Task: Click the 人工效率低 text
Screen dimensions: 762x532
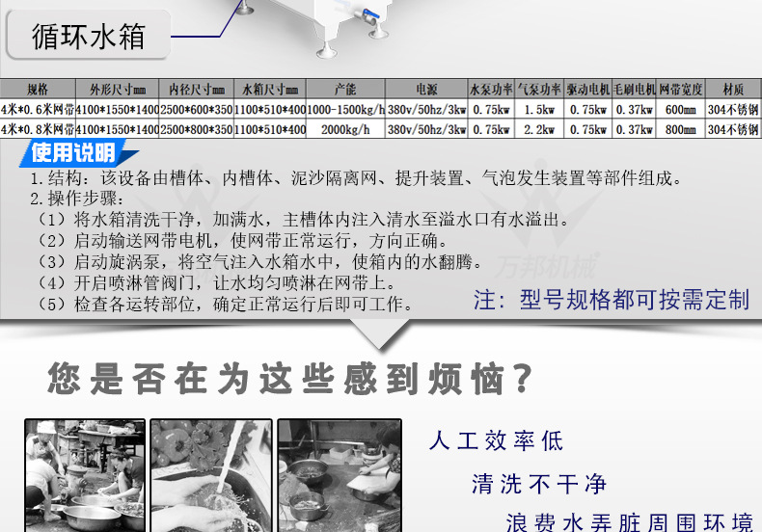Action: click(496, 442)
